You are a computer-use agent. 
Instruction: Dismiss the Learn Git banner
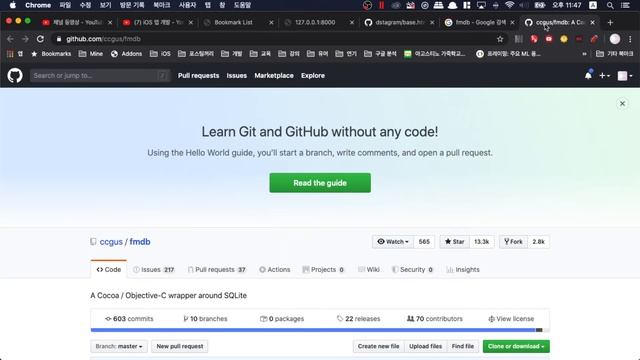tap(622, 104)
